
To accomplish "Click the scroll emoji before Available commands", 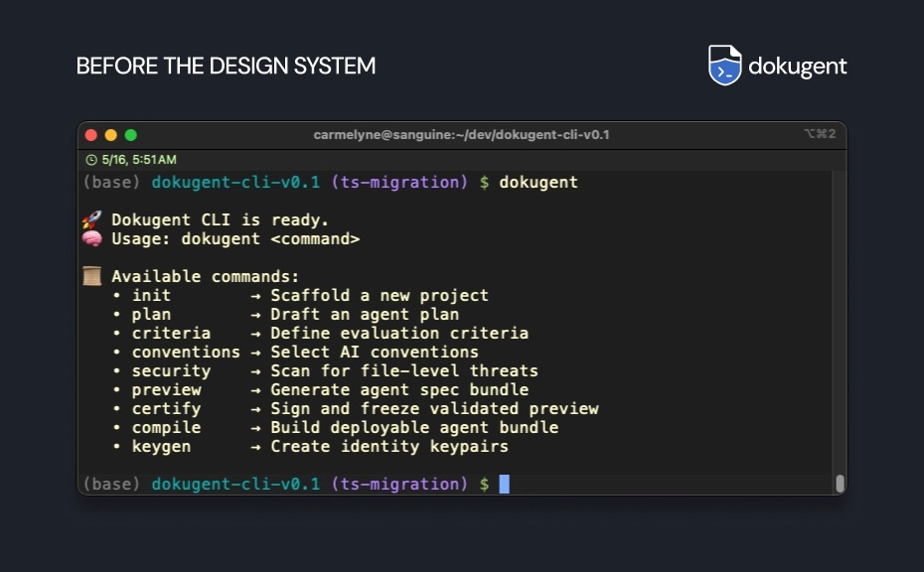I will coord(92,275).
